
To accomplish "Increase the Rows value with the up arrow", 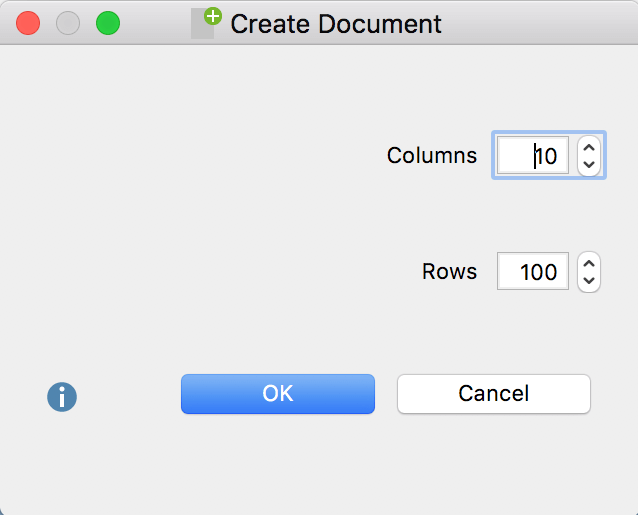I will coord(589,264).
